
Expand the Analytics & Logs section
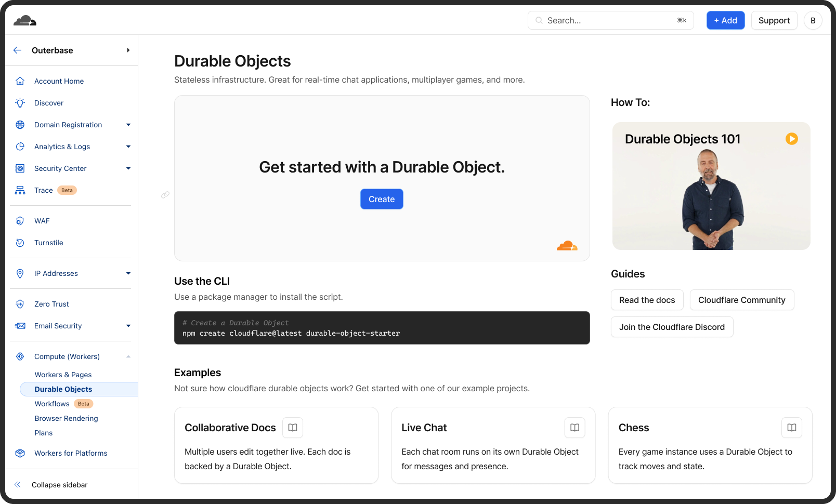(128, 147)
